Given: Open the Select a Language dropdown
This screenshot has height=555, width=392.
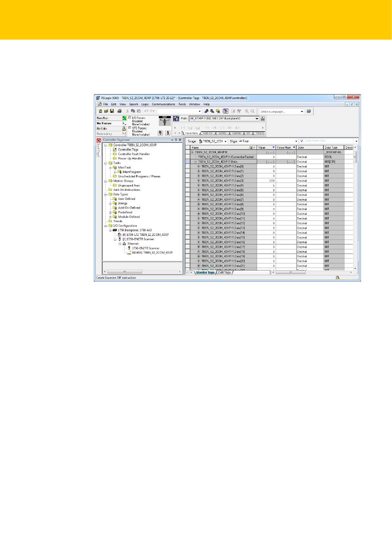Looking at the screenshot, I should pos(302,111).
